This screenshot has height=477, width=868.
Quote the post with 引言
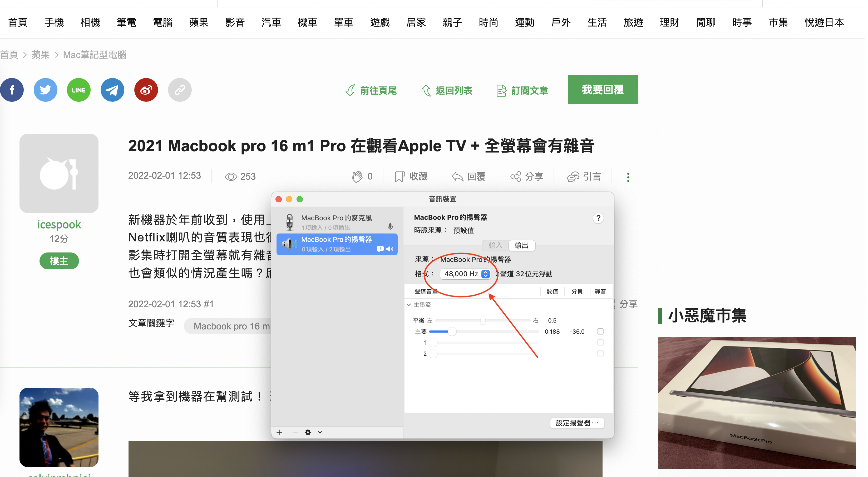coord(584,176)
